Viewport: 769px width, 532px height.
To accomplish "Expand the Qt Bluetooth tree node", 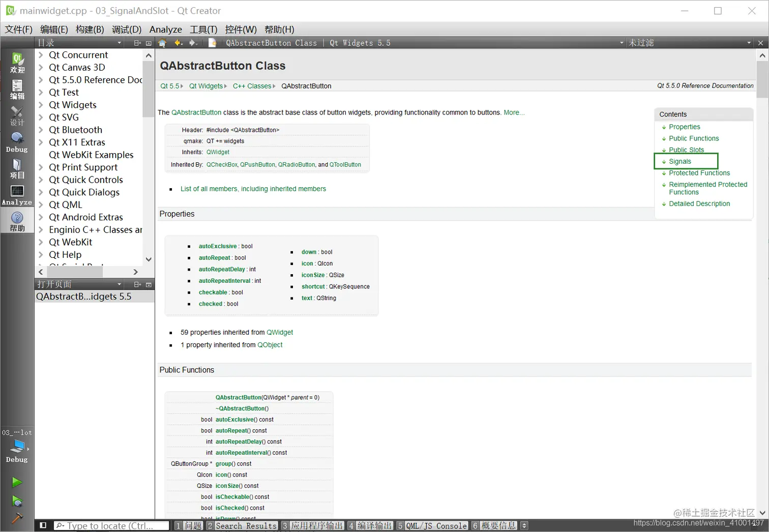I will click(x=41, y=130).
